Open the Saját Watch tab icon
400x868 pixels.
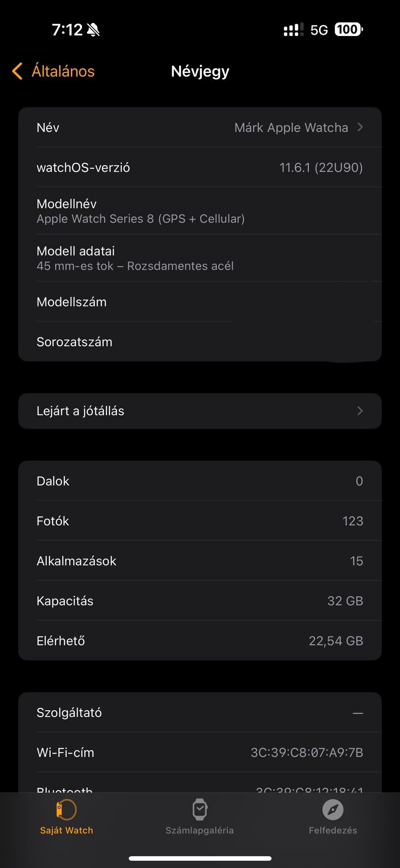click(x=67, y=810)
